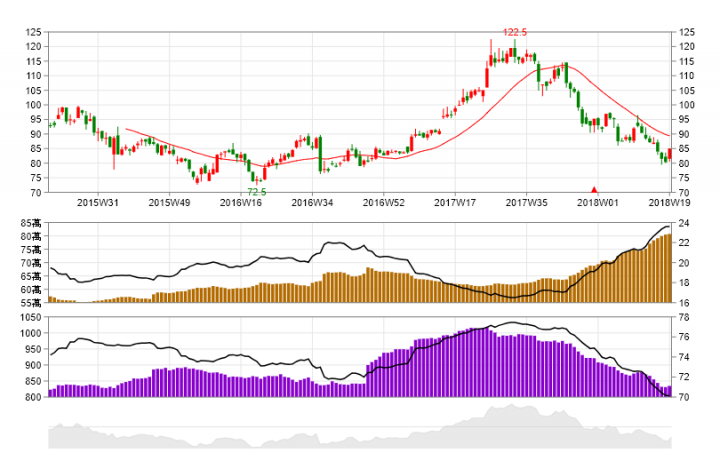Click the 2017W35 date label
The image size is (720, 453).
pos(527,202)
